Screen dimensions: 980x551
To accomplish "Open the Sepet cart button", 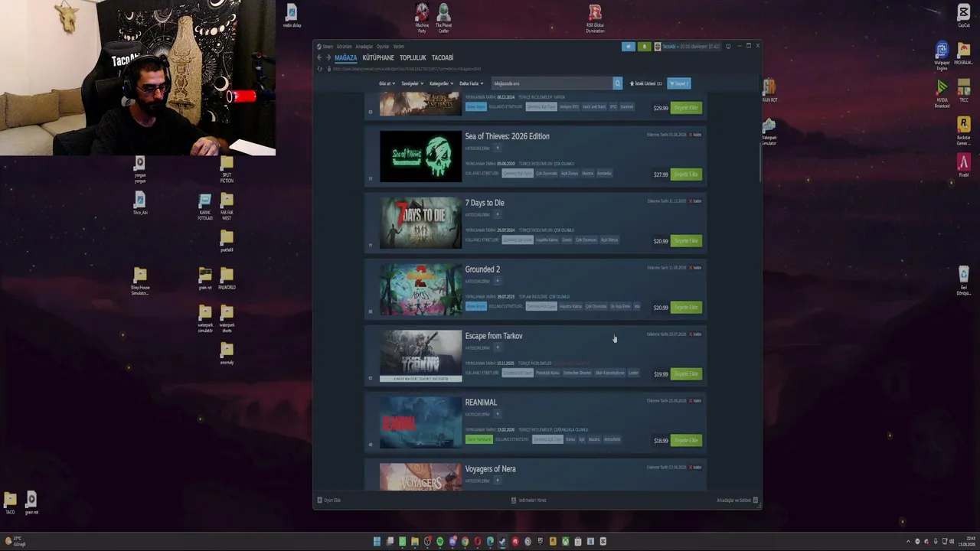I will (679, 83).
